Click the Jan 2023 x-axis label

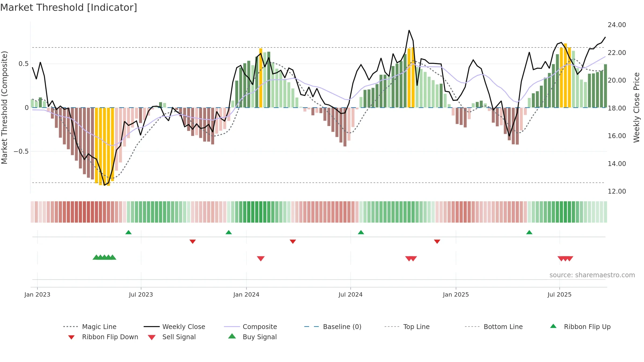pyautogui.click(x=37, y=294)
